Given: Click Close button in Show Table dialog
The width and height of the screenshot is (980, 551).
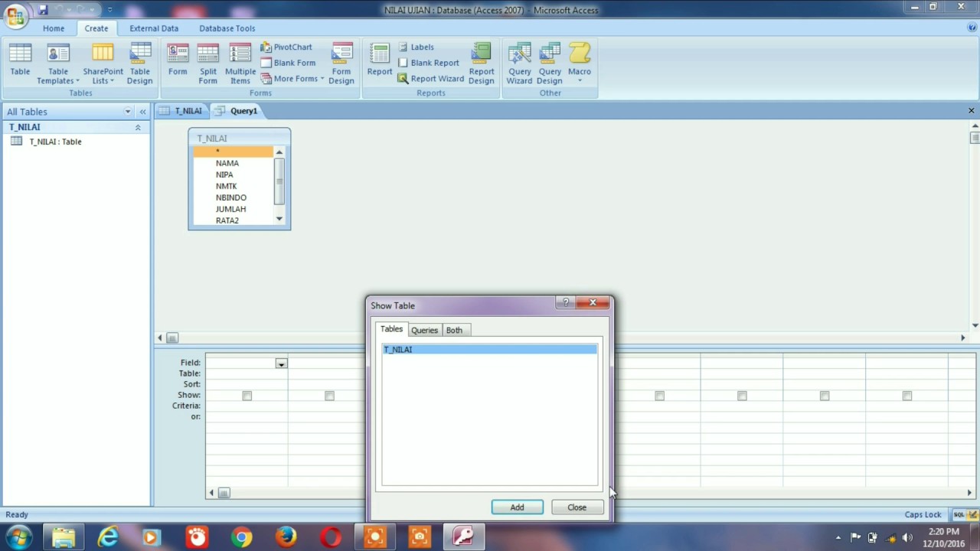Looking at the screenshot, I should 577,507.
